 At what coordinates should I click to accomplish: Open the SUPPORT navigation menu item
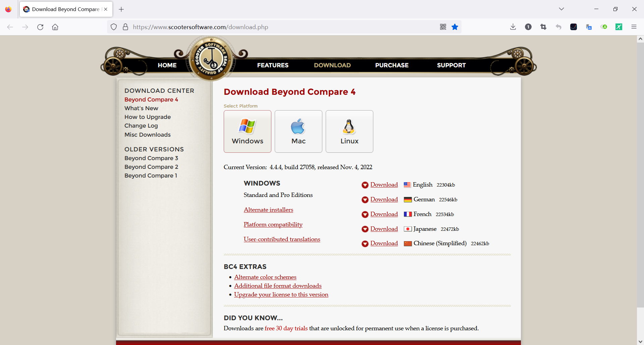point(451,65)
